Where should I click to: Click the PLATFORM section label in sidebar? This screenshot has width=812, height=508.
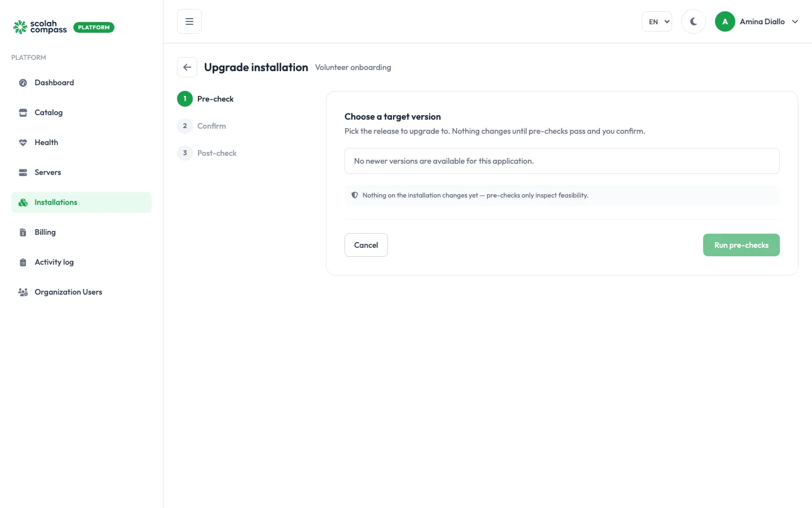pos(29,58)
